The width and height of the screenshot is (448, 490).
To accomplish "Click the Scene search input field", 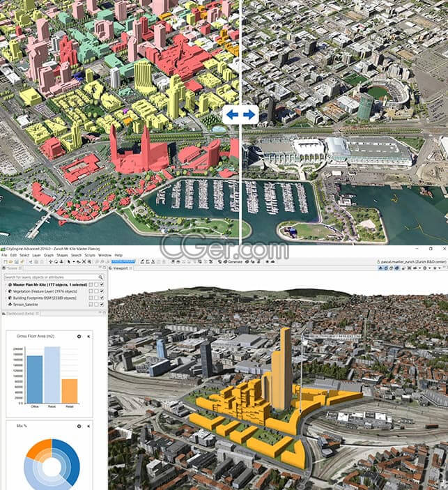I will (x=49, y=277).
